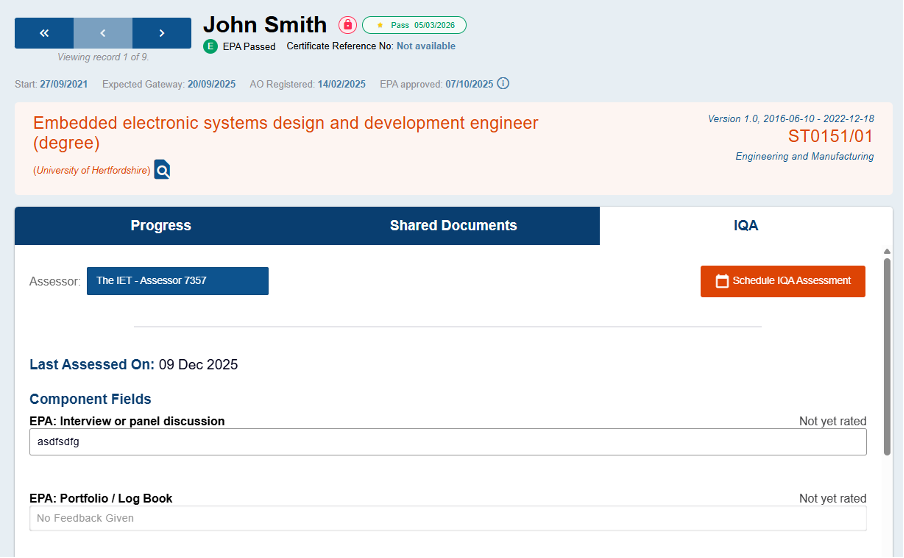Click the vertical scrollbar in IQA panel

coord(886,355)
